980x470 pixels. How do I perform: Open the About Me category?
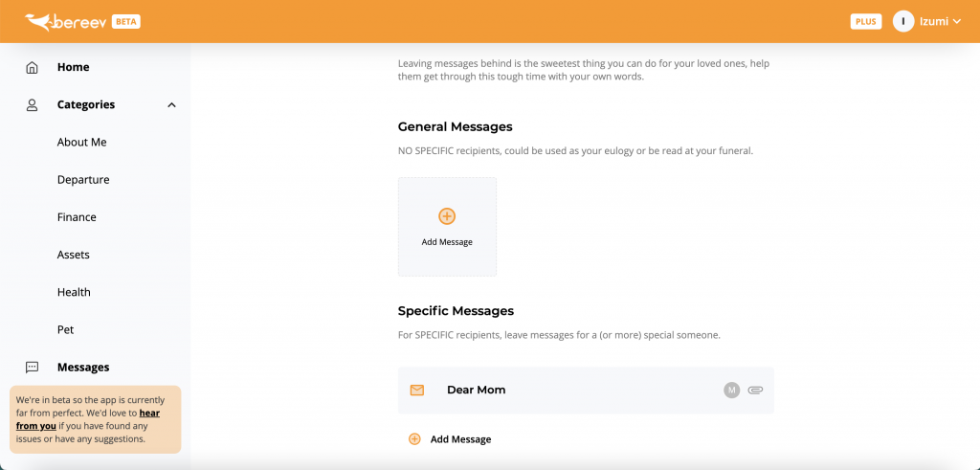(x=82, y=142)
